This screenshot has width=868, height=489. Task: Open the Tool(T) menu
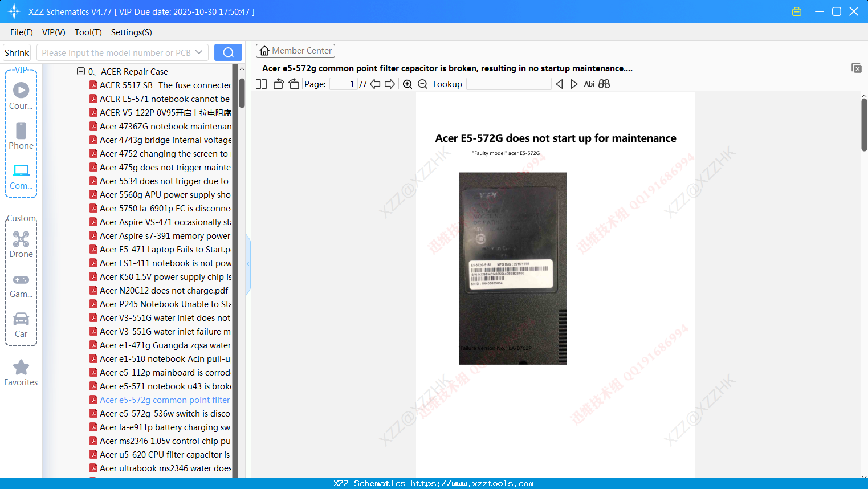(x=88, y=32)
